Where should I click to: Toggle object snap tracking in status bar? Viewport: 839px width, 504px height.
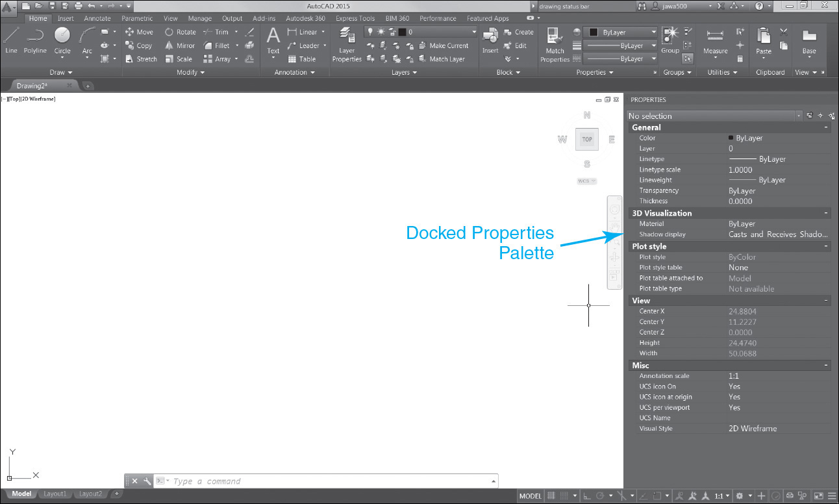643,496
